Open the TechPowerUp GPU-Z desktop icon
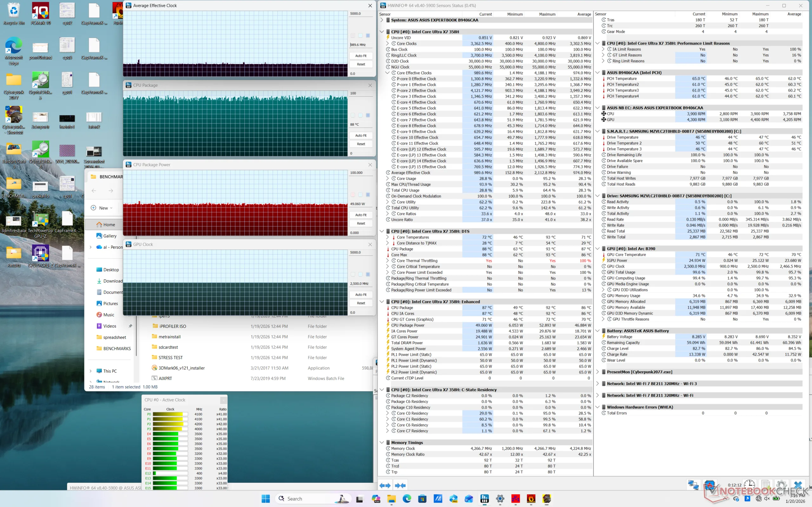The image size is (812, 507). [40, 219]
